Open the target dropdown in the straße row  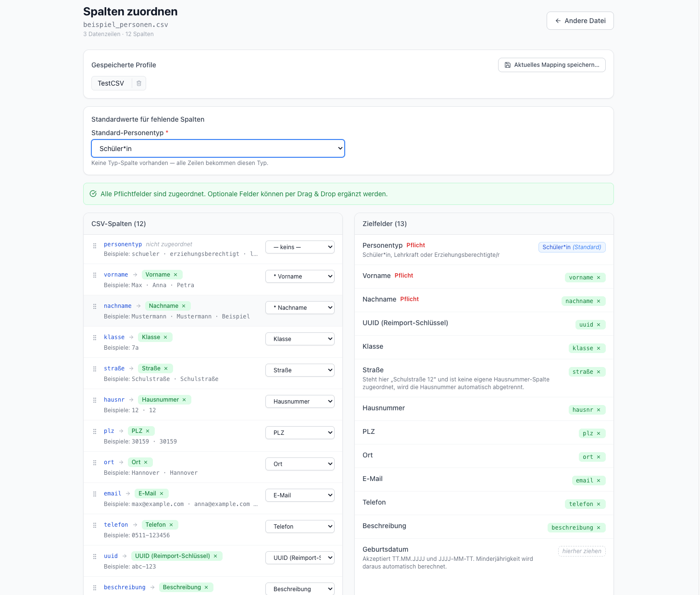pos(300,370)
